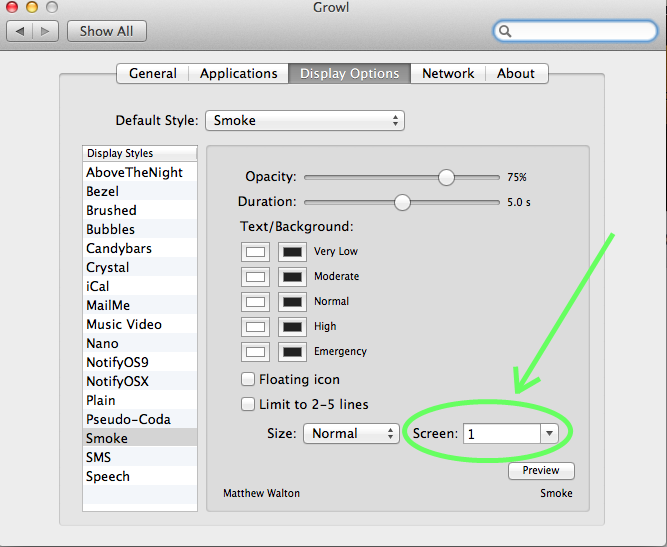
Task: Go back with the left arrow button
Action: 20,31
